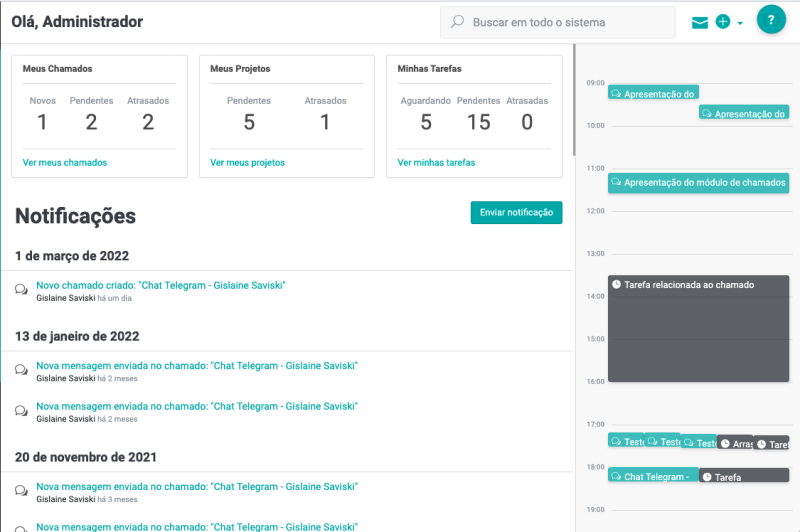Open the round help question-mark button
The width and height of the screenshot is (800, 532).
771,20
